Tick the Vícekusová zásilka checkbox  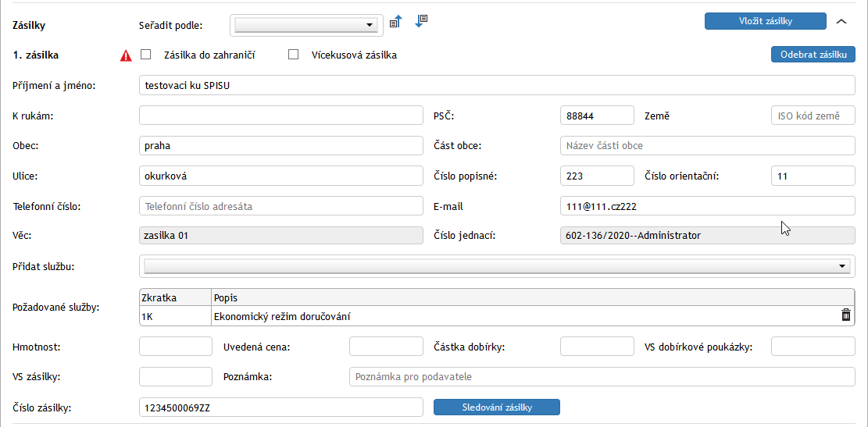[294, 55]
